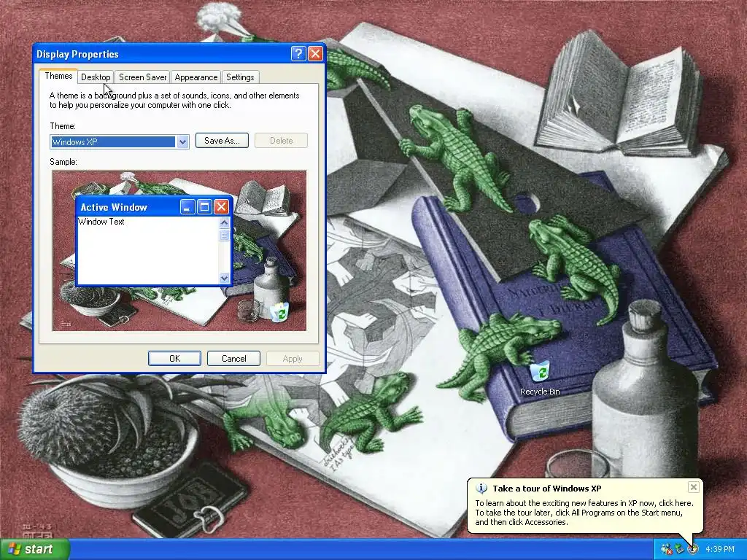Click the Safely Remove Hardware tray icon

point(680,550)
